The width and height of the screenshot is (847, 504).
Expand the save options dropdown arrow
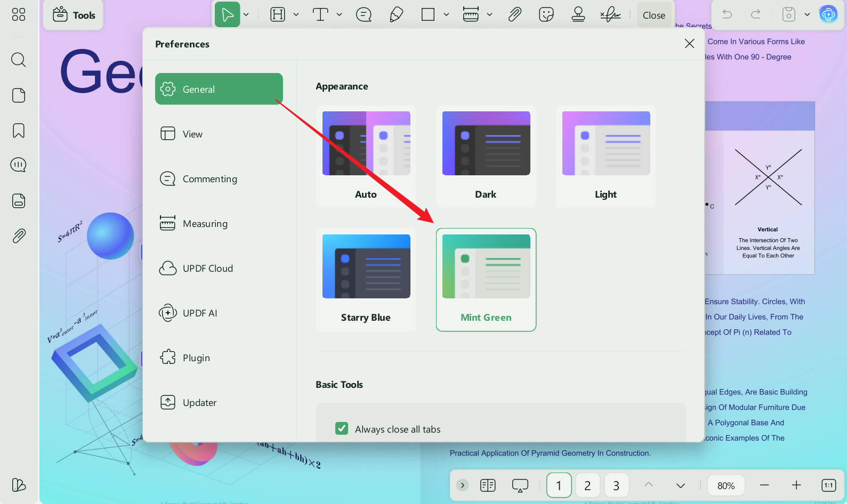(807, 15)
